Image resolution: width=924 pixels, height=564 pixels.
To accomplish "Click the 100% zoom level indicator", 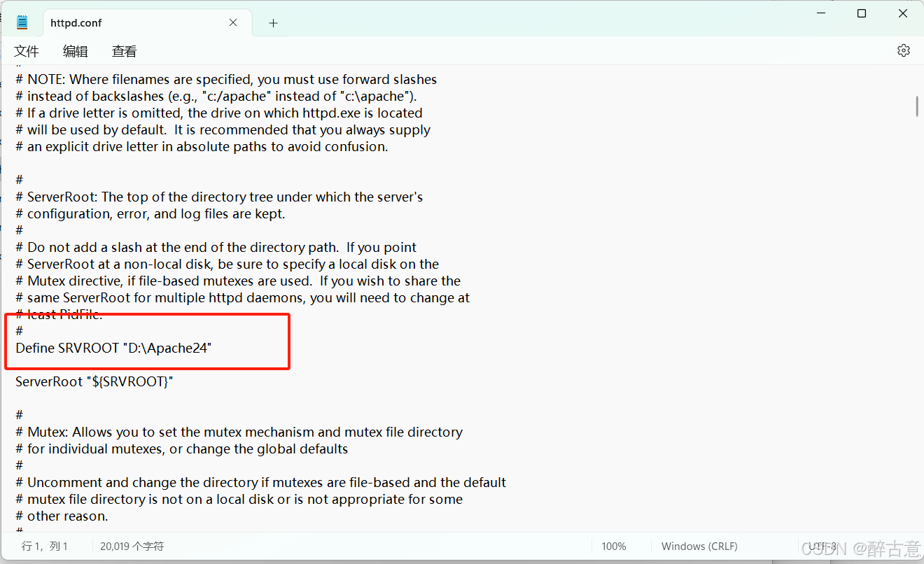I will (x=614, y=546).
